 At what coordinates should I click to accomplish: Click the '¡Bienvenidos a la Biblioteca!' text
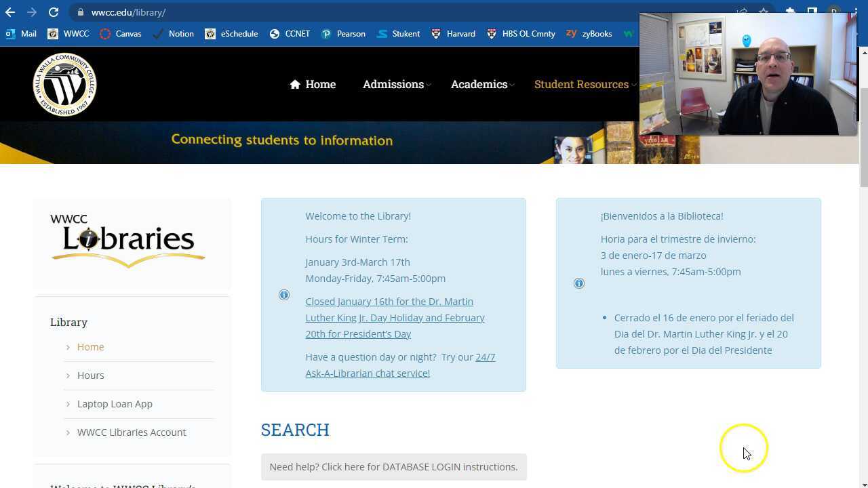point(662,216)
